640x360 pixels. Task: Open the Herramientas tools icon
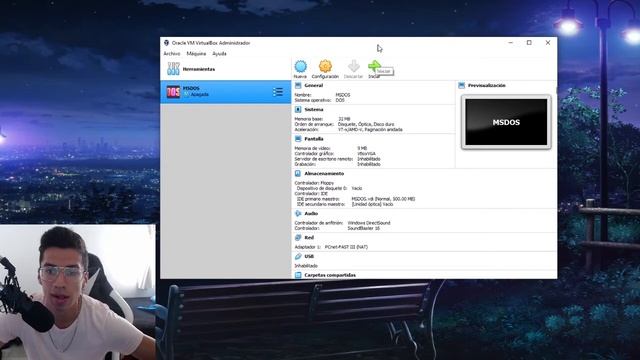point(173,69)
